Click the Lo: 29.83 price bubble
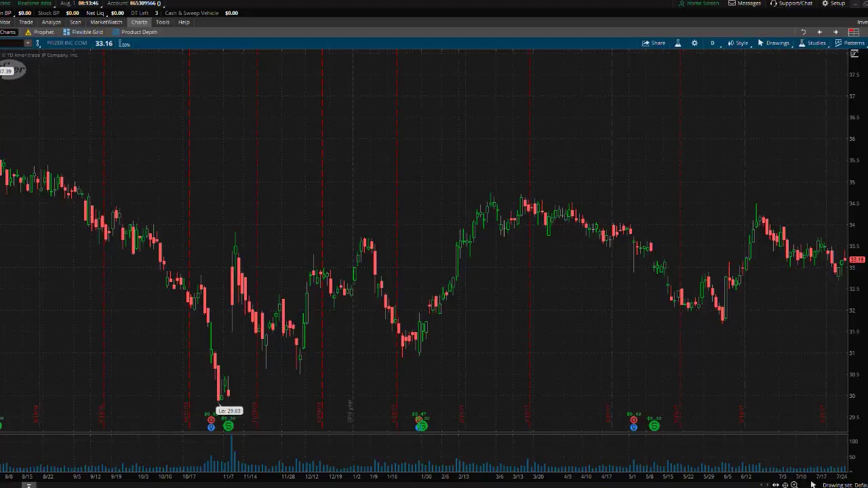Viewport: 868px width, 488px height. click(230, 411)
